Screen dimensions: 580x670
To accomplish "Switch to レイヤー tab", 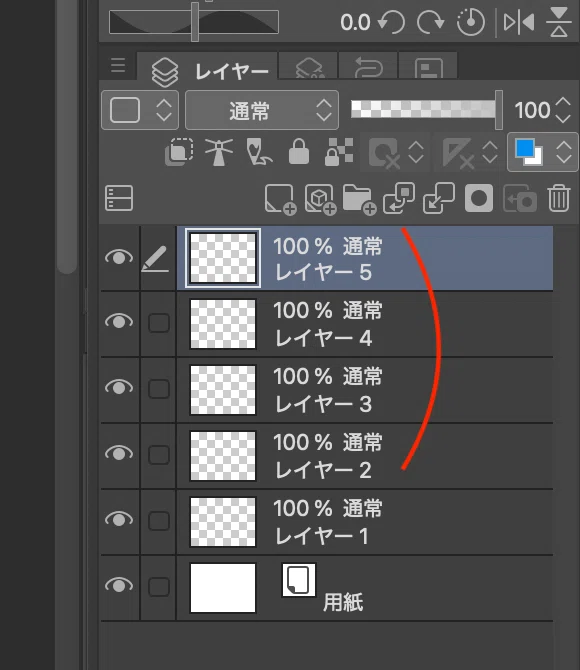I will click(x=207, y=67).
